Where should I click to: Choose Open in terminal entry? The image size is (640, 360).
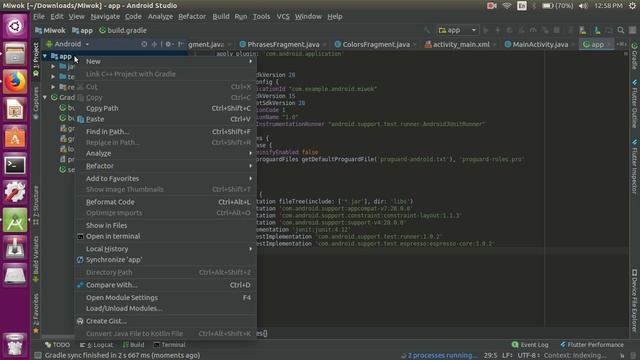tap(166, 236)
